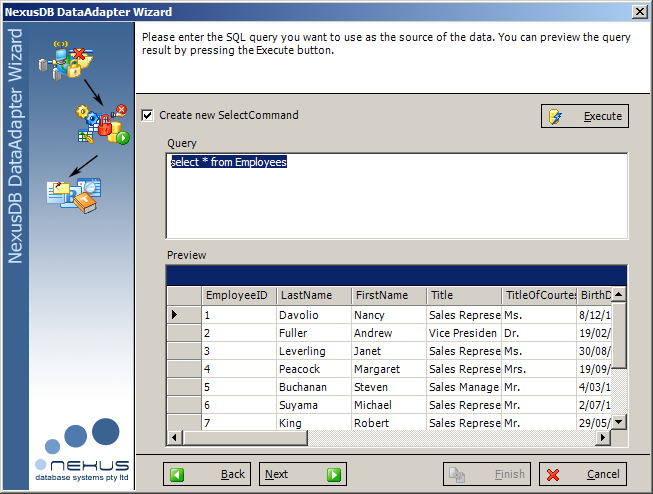The height and width of the screenshot is (494, 653).
Task: Go to previous step with Back
Action: pos(207,474)
